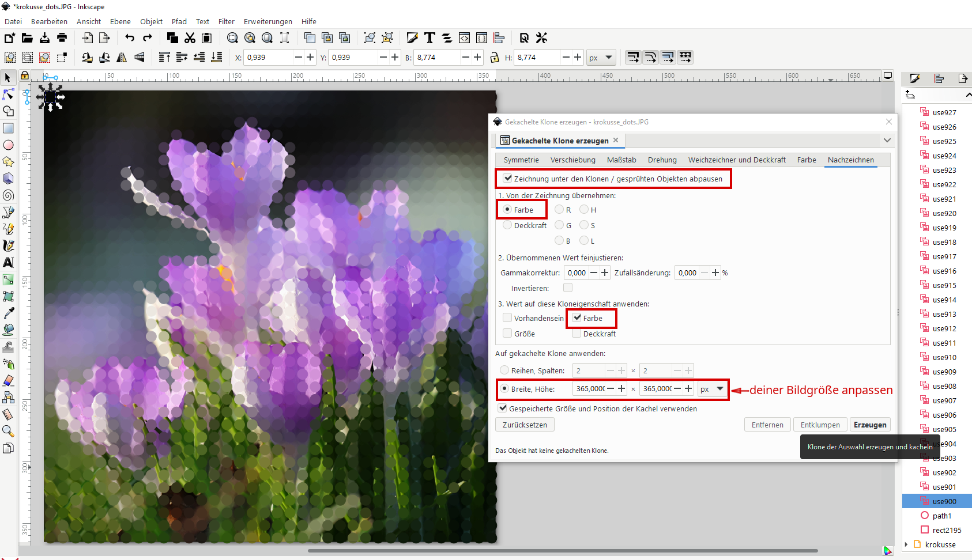Viewport: 972px width, 560px height.
Task: Choose the Eraser tool
Action: click(x=8, y=381)
